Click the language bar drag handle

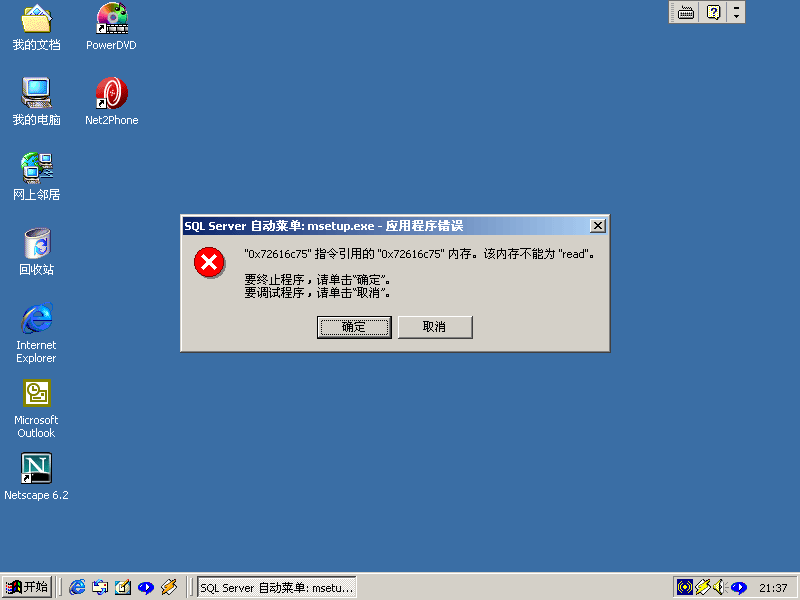[x=673, y=12]
